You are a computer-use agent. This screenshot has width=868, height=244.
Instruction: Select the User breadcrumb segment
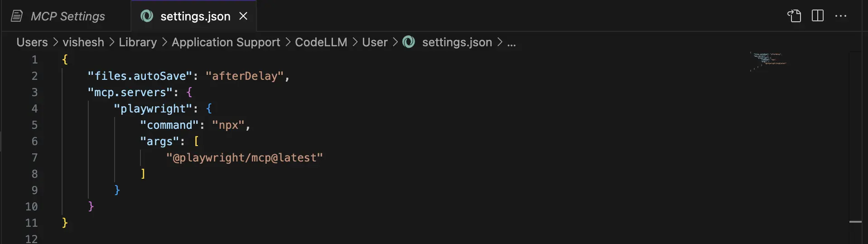pyautogui.click(x=375, y=42)
